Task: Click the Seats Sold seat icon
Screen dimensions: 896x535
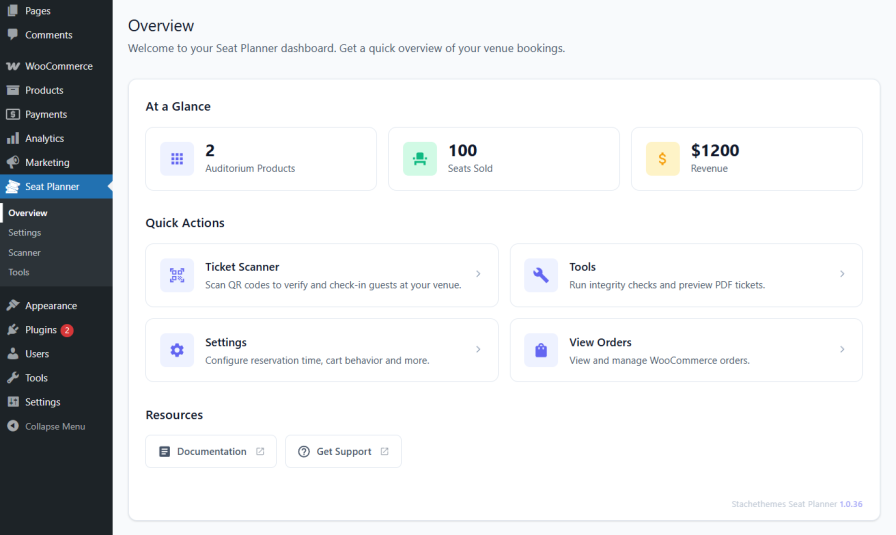Action: [x=420, y=159]
